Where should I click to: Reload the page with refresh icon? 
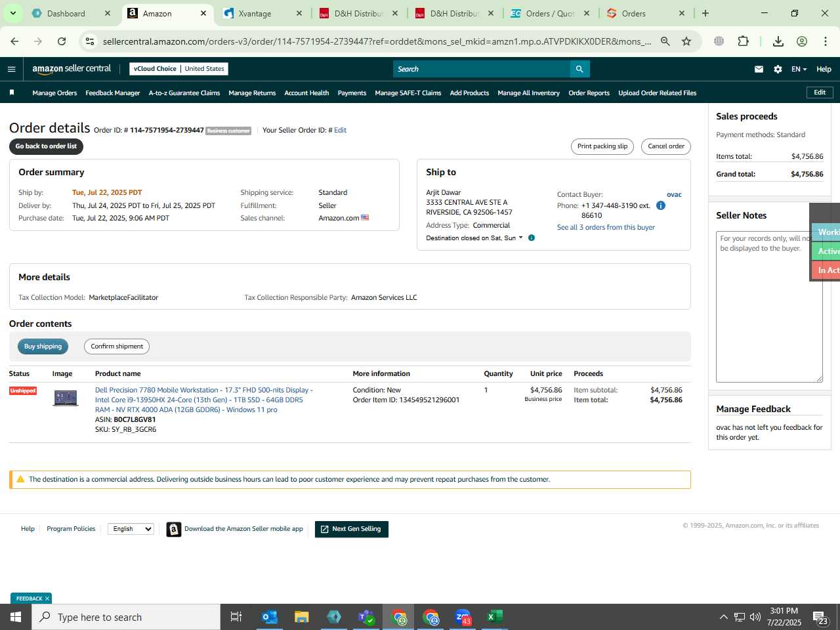point(62,41)
